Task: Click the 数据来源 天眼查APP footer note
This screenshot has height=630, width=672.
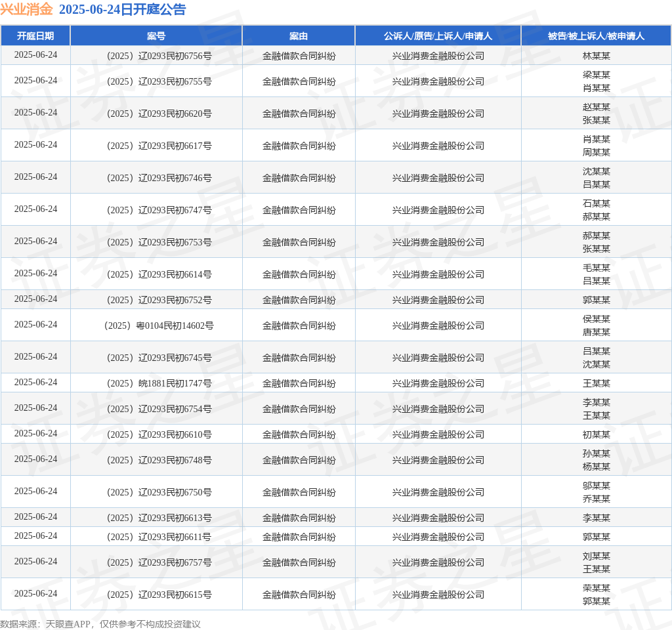Action: pyautogui.click(x=100, y=624)
